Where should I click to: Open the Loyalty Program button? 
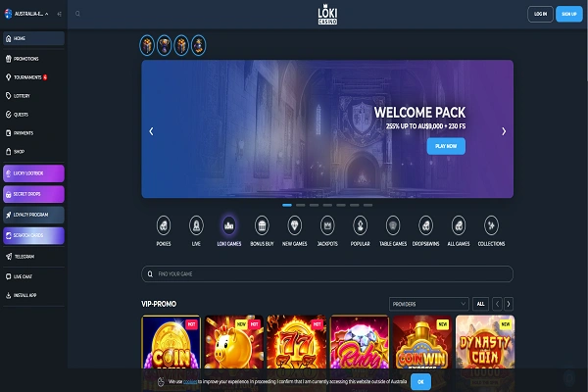pos(33,215)
